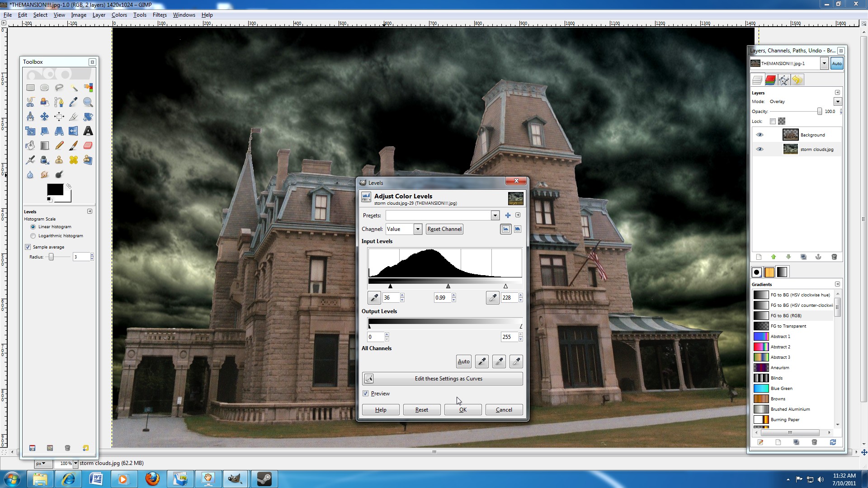
Task: Click the foreground black color swatch
Action: 55,190
